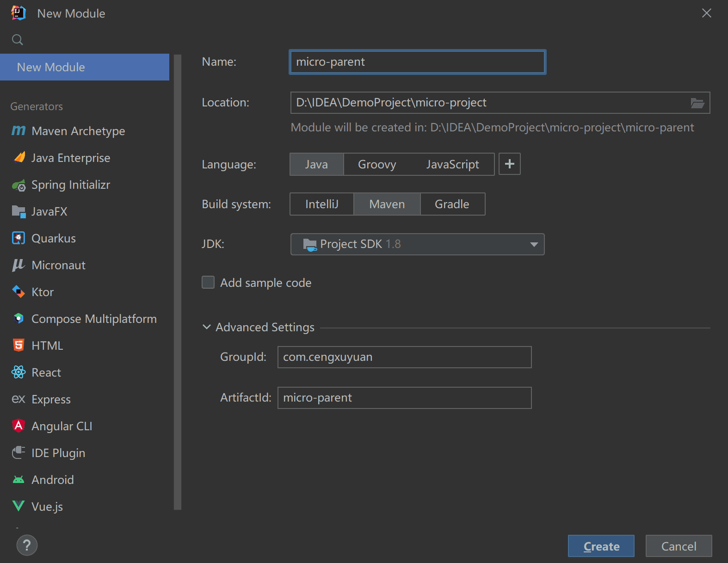Select IDE Plugin generator label
The image size is (728, 563).
tap(58, 453)
